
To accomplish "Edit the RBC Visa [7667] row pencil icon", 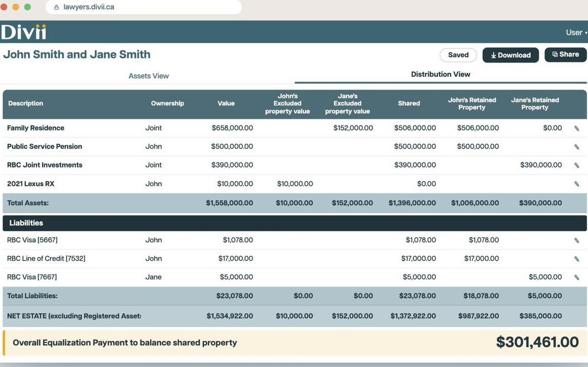I will coord(577,277).
